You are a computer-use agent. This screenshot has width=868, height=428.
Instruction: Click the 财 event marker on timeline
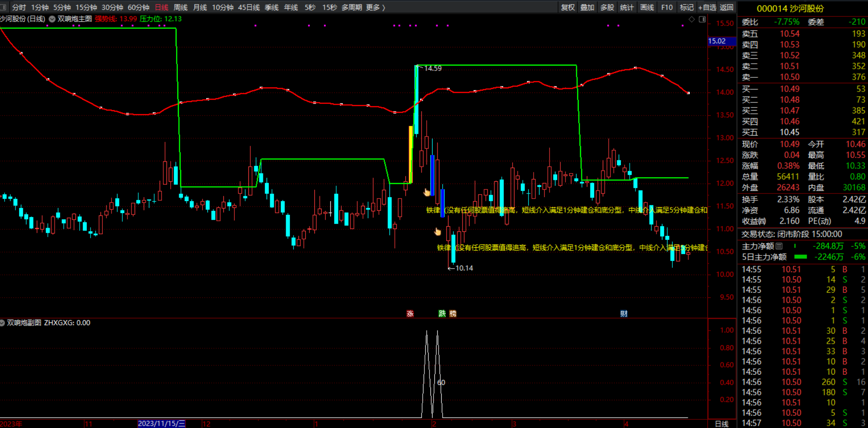tap(624, 314)
